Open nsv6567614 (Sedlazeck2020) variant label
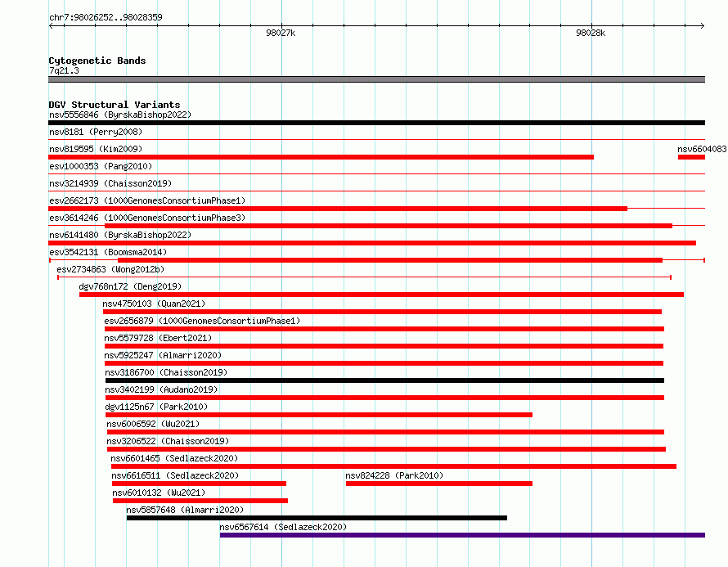 (x=283, y=527)
